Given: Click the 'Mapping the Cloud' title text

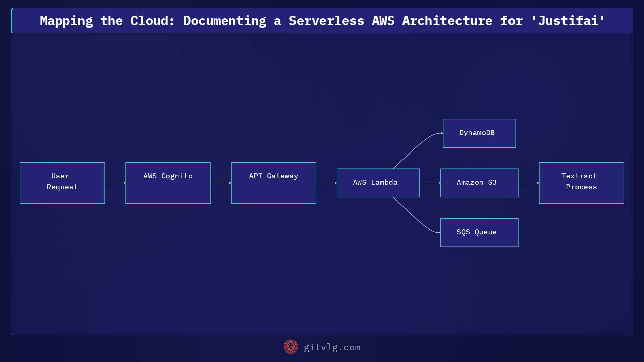Looking at the screenshot, I should 322,21.
